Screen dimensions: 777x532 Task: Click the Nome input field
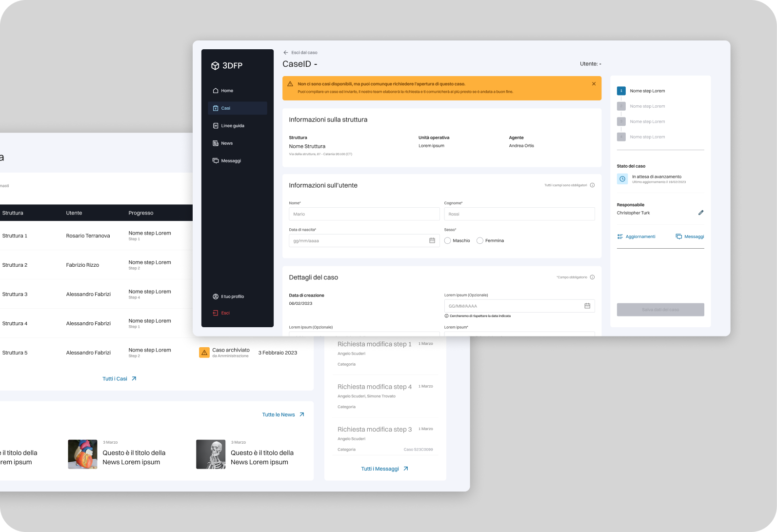pos(364,214)
